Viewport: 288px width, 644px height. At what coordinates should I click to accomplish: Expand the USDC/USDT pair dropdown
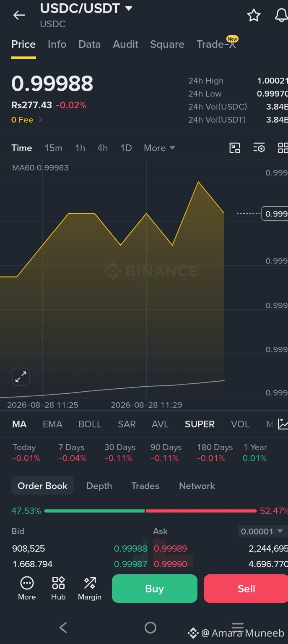[129, 8]
